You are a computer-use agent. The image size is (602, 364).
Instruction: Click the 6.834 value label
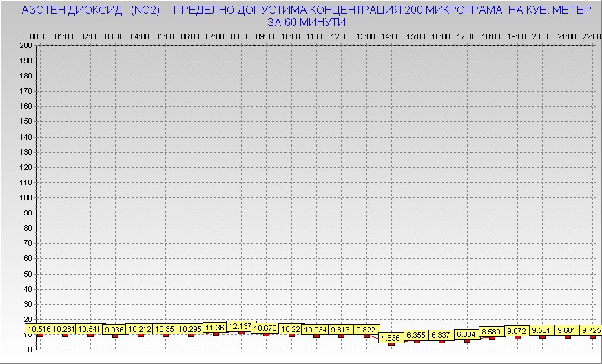(466, 334)
